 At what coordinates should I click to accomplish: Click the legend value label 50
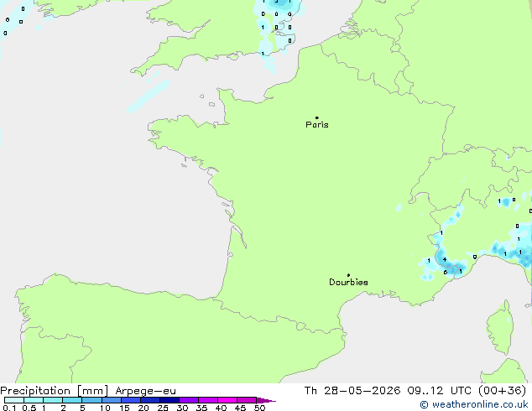(x=260, y=408)
